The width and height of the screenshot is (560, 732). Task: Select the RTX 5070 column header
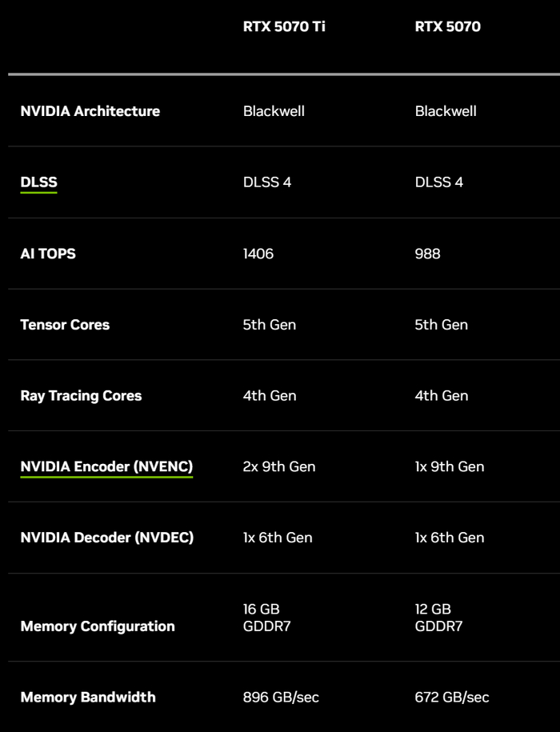pos(447,27)
